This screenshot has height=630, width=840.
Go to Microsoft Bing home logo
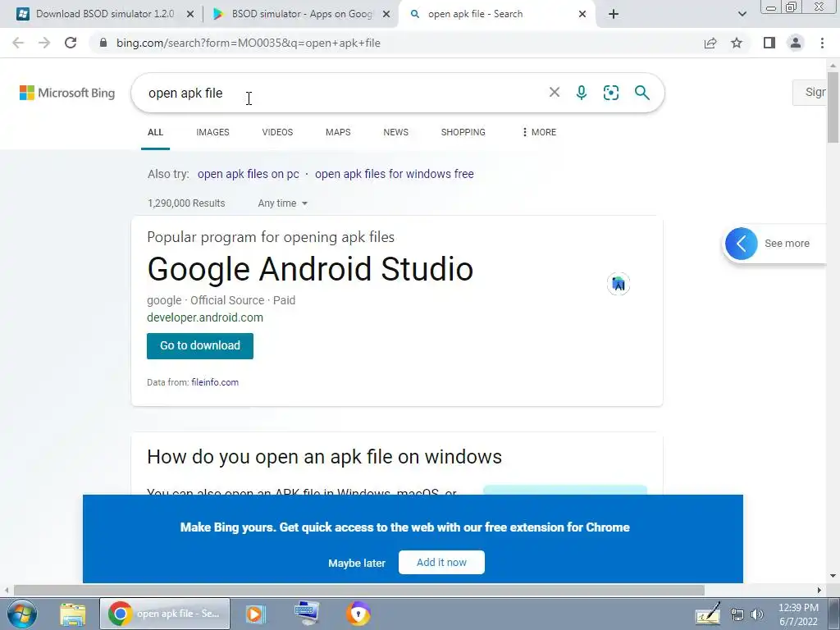point(67,93)
